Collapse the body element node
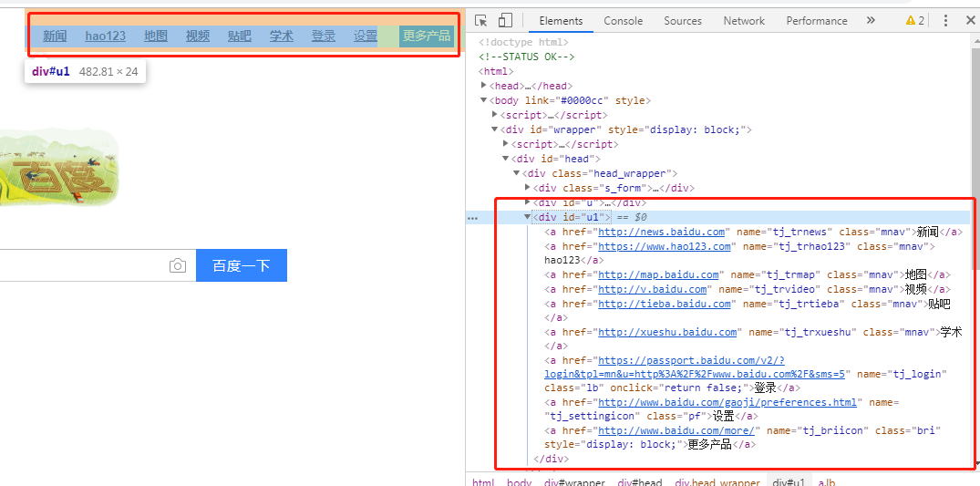Viewport: 980px width, 486px height. click(484, 100)
